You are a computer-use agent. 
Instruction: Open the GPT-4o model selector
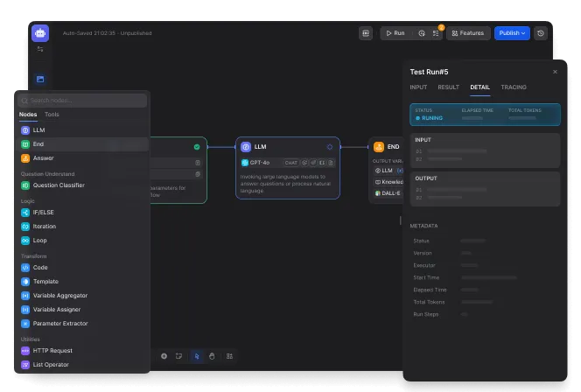(260, 163)
